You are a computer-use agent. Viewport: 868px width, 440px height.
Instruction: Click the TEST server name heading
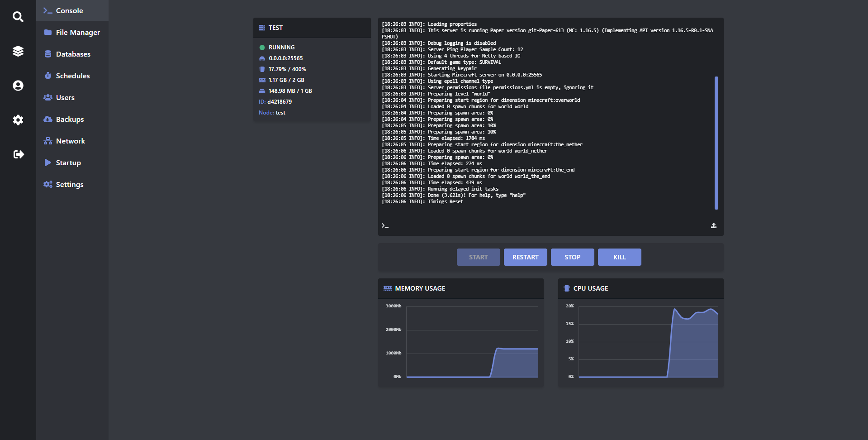[275, 28]
